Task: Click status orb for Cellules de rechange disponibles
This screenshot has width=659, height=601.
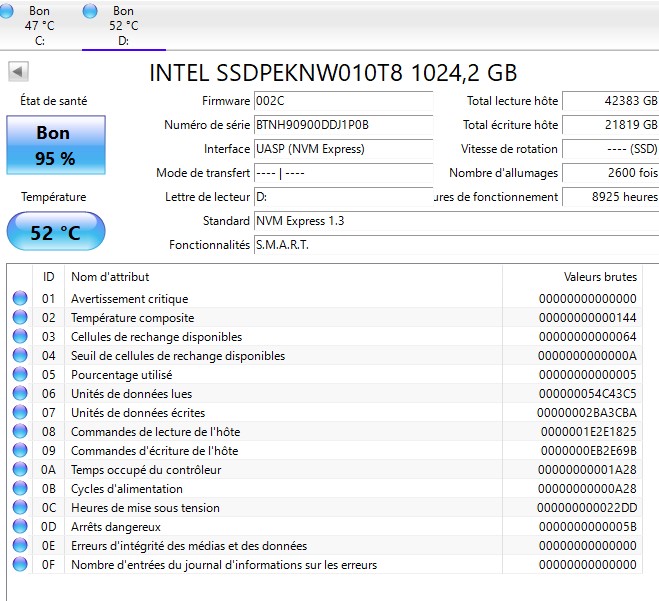Action: pos(20,336)
